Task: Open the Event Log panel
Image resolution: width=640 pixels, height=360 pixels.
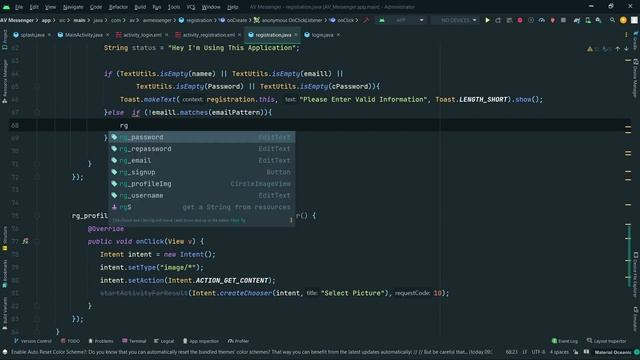Action: coord(564,341)
